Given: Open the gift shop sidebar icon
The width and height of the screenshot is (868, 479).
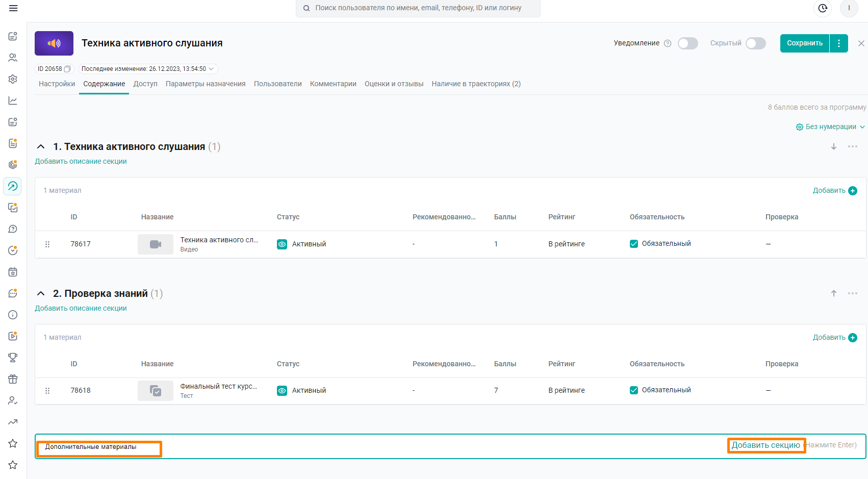Looking at the screenshot, I should click(x=13, y=379).
